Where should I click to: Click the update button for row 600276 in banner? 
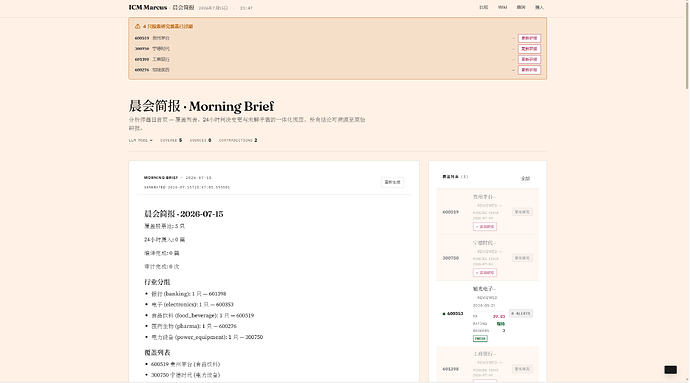tap(529, 70)
